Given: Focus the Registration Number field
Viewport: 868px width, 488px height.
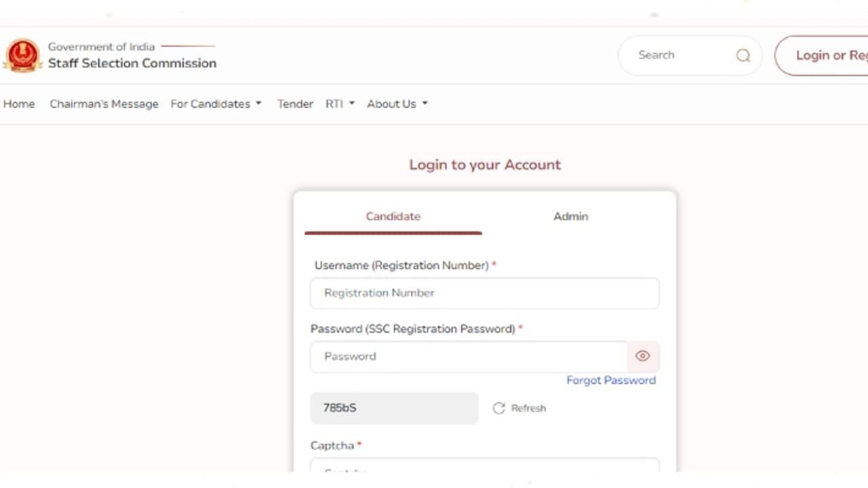Looking at the screenshot, I should coord(484,293).
